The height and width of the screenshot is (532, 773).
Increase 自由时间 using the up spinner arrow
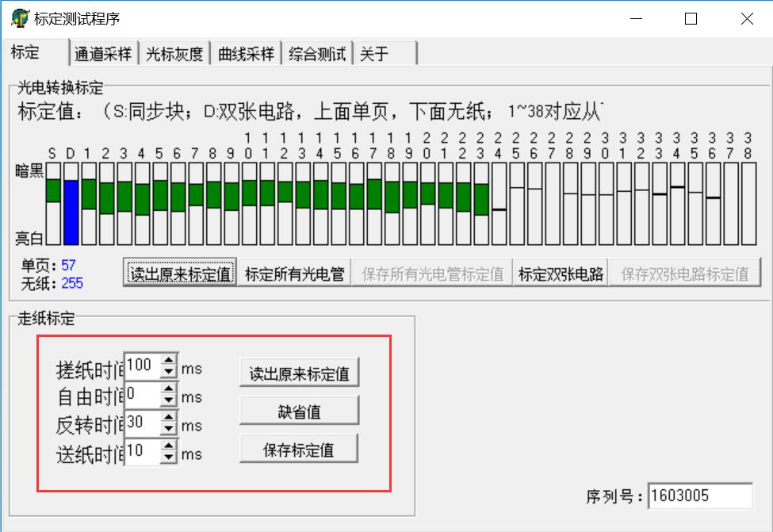(168, 390)
